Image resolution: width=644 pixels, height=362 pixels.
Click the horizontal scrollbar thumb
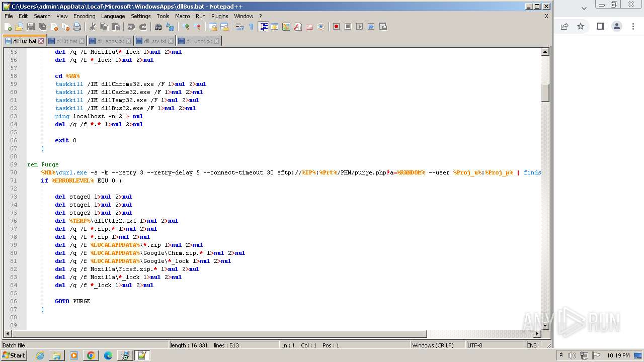[219, 333]
